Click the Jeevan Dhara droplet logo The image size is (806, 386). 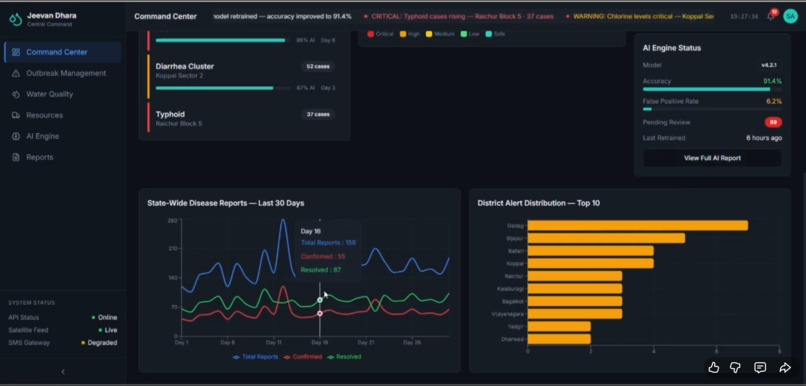click(15, 19)
